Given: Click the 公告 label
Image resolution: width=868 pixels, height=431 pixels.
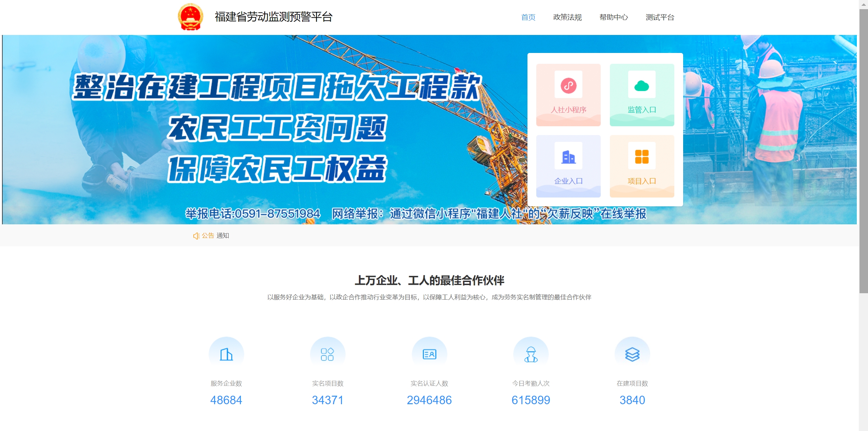Looking at the screenshot, I should point(208,236).
